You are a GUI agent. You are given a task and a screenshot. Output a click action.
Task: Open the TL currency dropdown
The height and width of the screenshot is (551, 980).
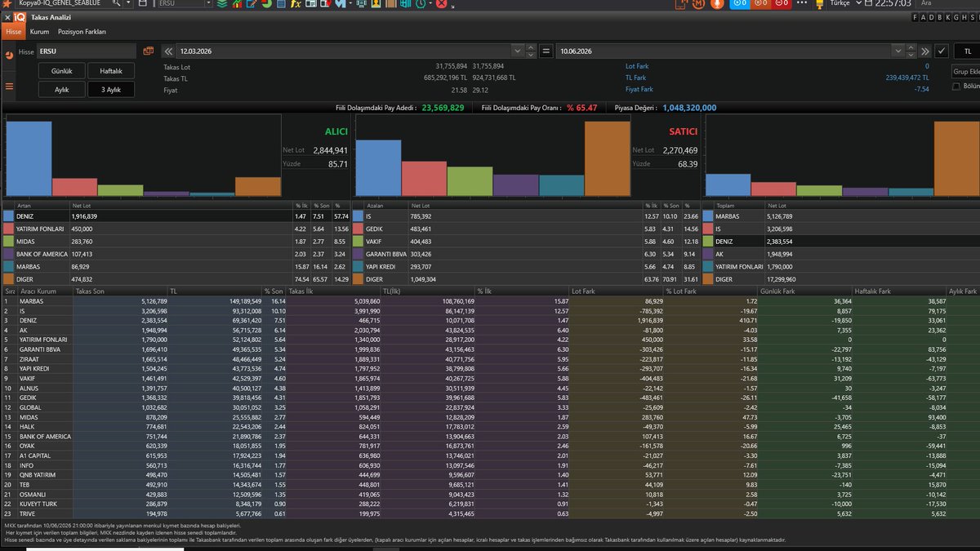(965, 51)
